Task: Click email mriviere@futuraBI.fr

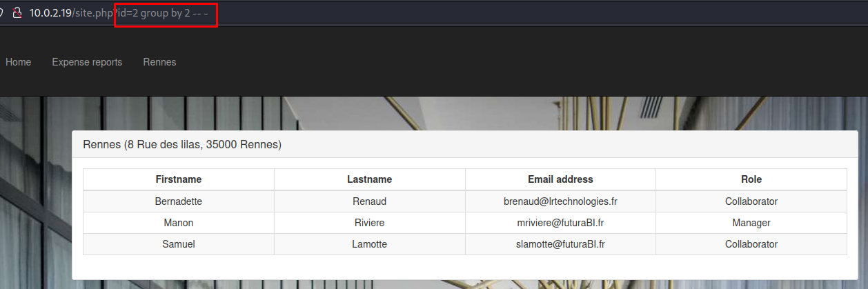Action: tap(560, 223)
